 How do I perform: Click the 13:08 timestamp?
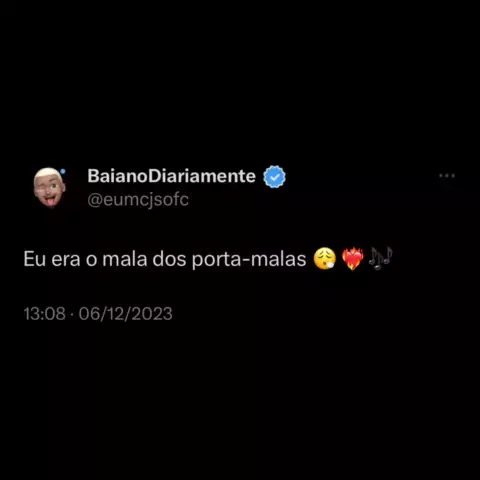point(45,314)
